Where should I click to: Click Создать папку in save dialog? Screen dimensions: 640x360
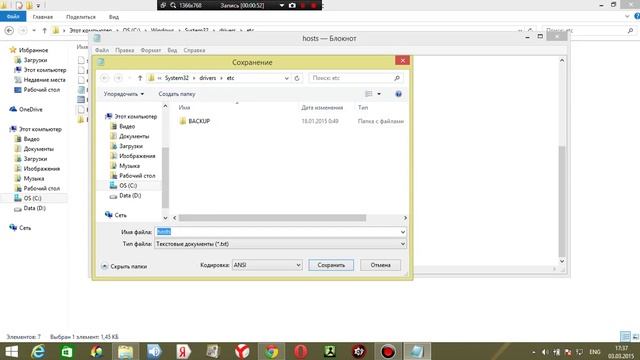(177, 94)
